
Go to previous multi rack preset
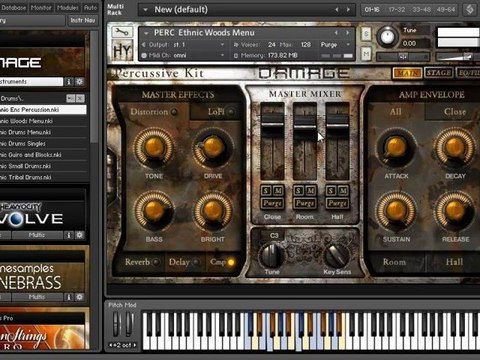click(337, 10)
